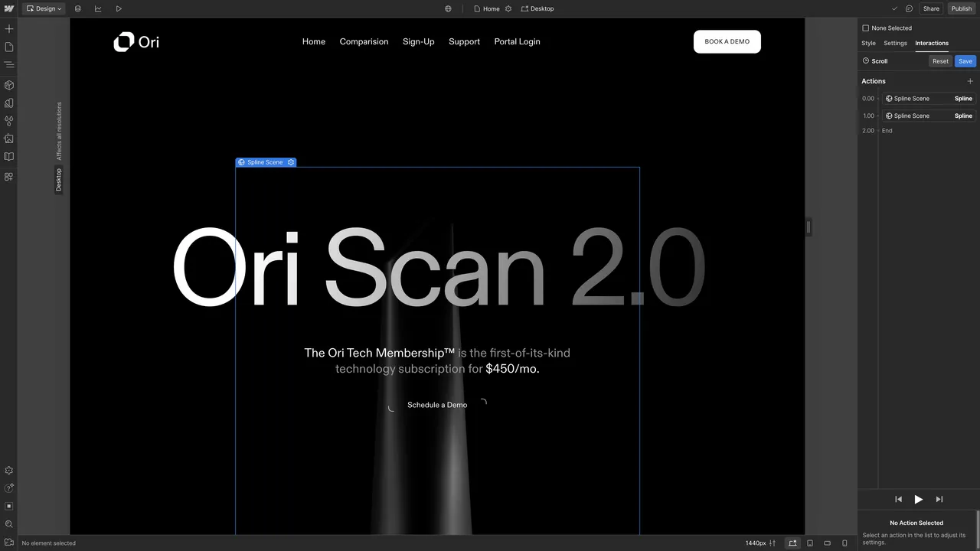Switch to the mobile landscape breakpoint
This screenshot has height=551, width=980.
(x=828, y=543)
